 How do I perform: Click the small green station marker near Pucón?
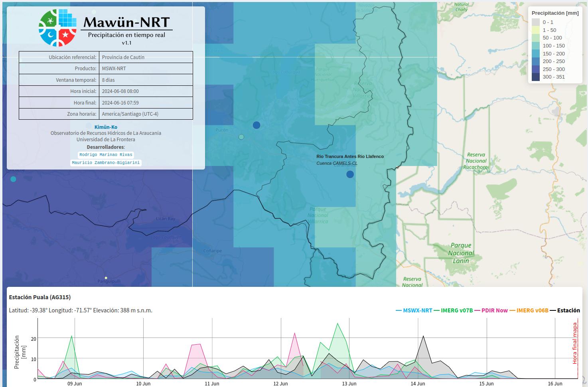[241, 137]
